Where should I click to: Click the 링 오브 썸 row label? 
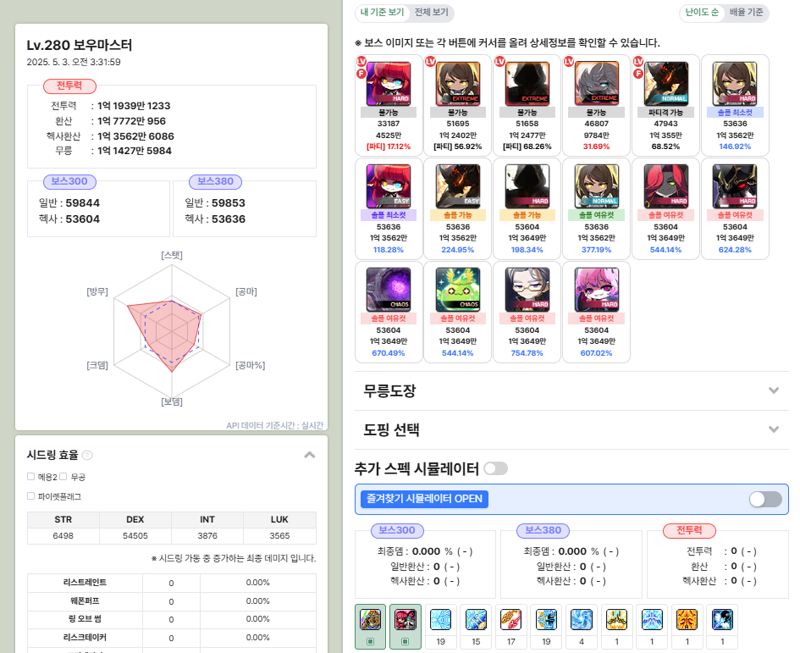coord(85,619)
